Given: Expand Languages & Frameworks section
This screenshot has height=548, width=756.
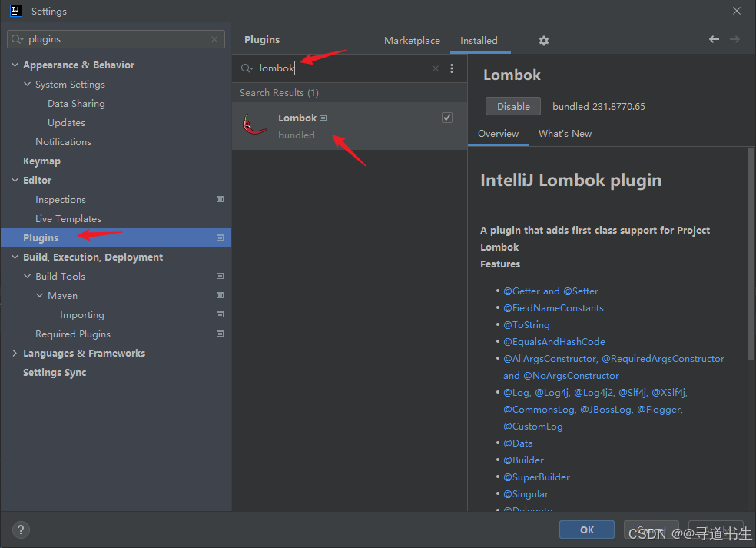Looking at the screenshot, I should point(15,353).
